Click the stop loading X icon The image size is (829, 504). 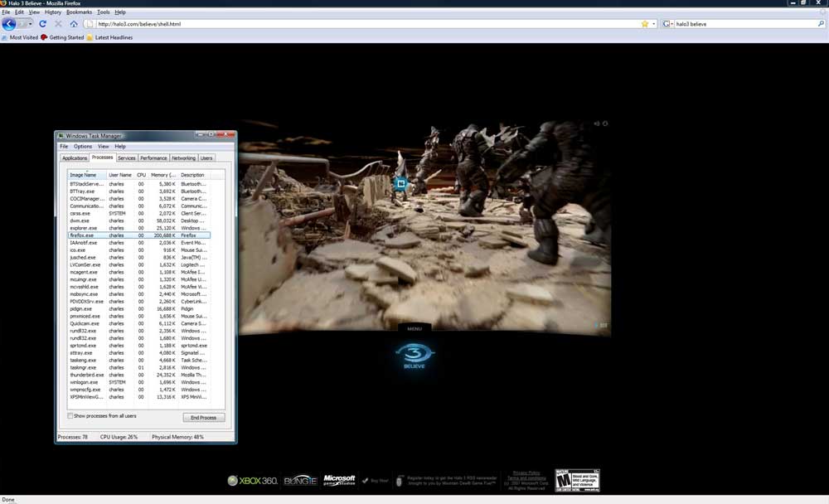pos(58,24)
